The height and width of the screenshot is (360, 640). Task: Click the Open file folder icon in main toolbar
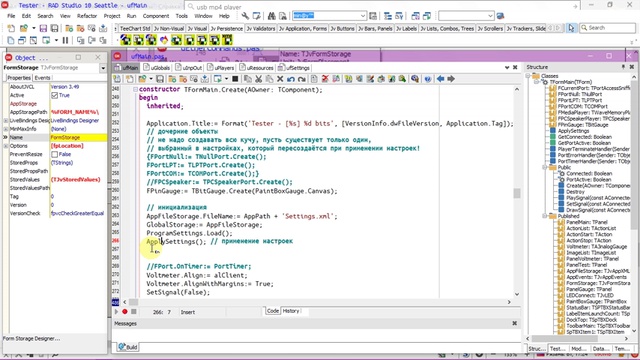pos(24,28)
